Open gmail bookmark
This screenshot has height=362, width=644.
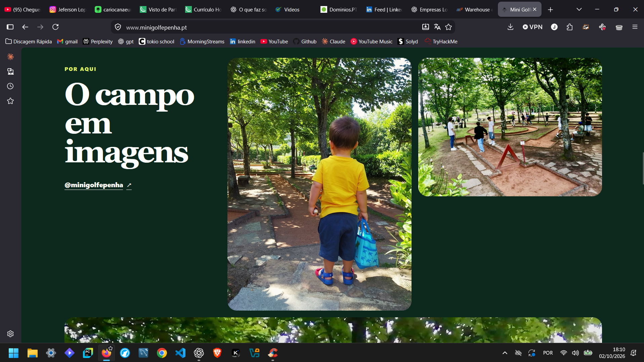pos(67,41)
